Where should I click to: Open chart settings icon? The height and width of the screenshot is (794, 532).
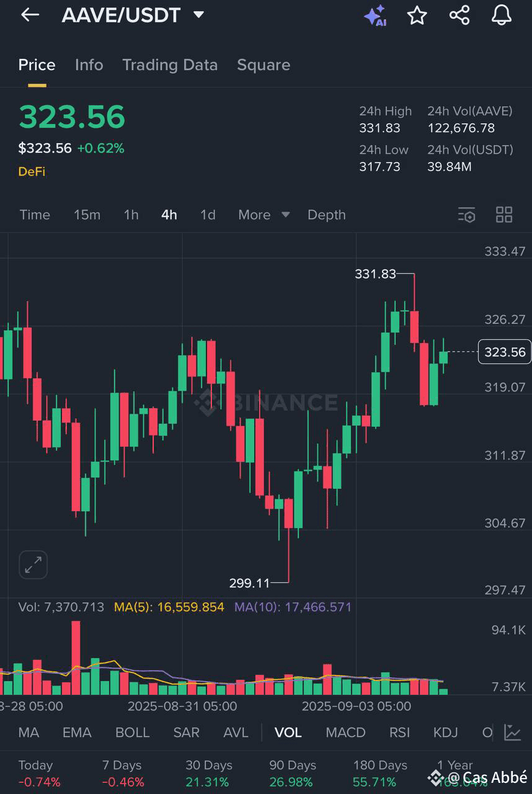coord(466,215)
